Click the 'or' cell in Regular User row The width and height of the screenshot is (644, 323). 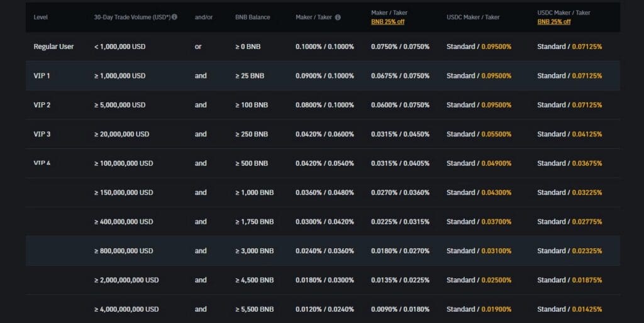pos(198,47)
